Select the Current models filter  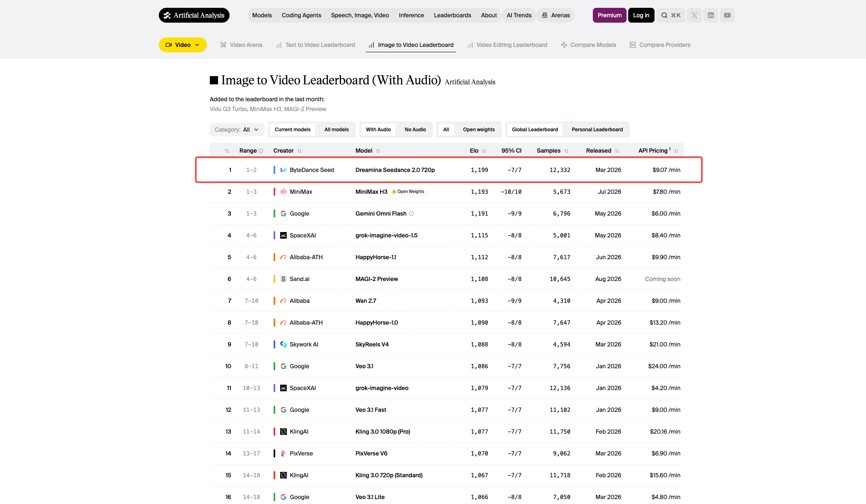(x=293, y=130)
